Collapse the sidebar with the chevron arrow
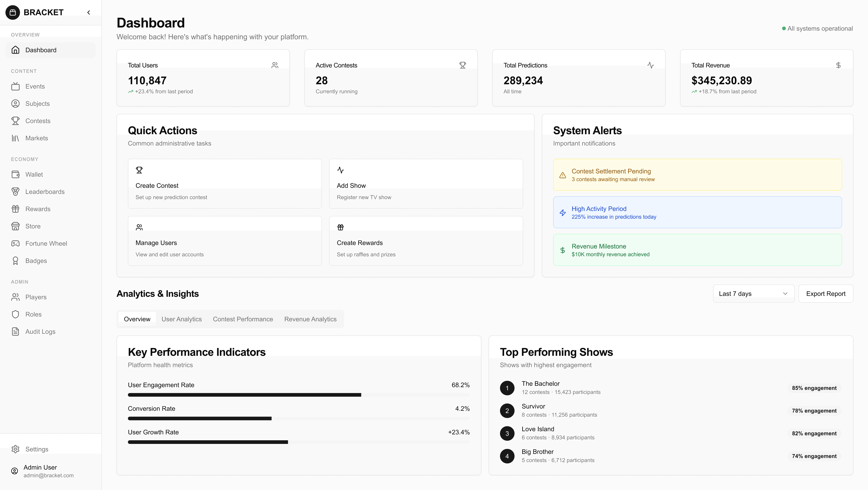The image size is (868, 490). (88, 12)
